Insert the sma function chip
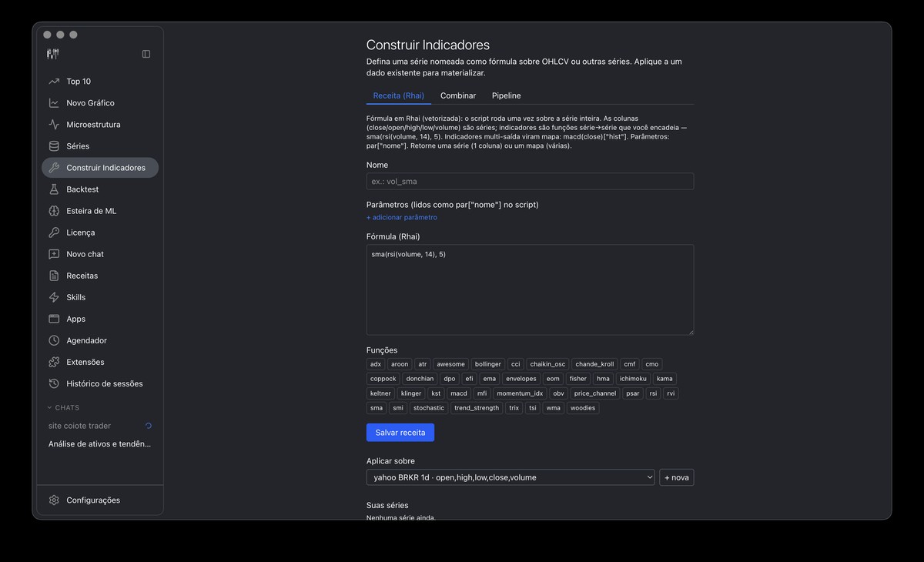Screen dimensions: 924x562 click(x=377, y=408)
